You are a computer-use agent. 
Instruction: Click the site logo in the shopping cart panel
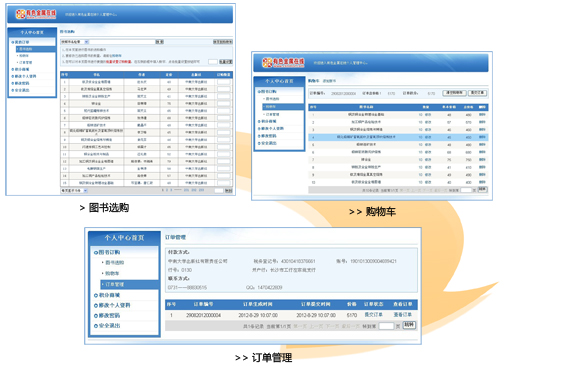[283, 62]
